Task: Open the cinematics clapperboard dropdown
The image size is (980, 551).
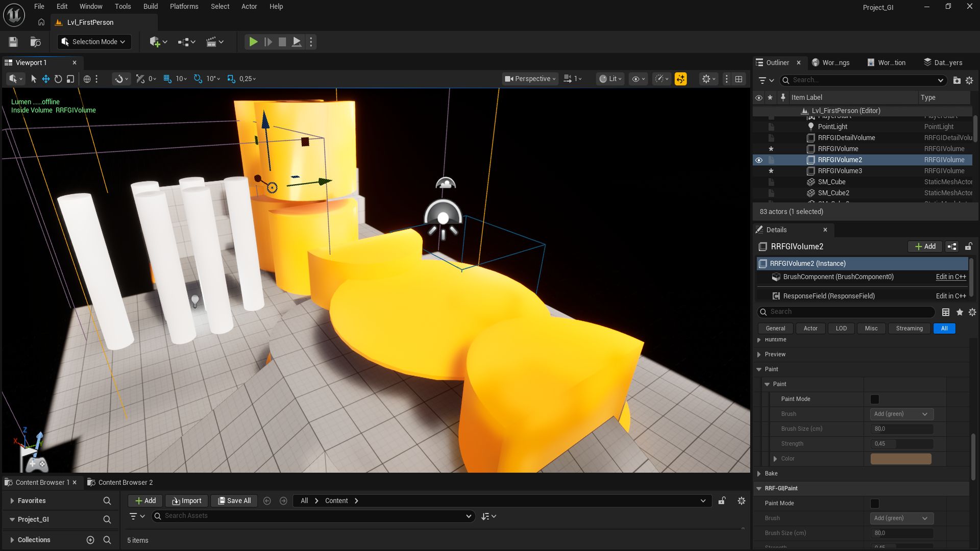Action: click(x=215, y=42)
